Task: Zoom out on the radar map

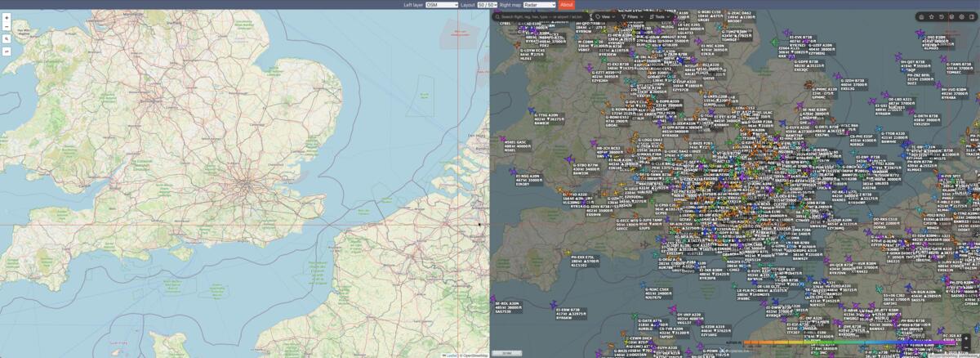Action: [x=966, y=347]
